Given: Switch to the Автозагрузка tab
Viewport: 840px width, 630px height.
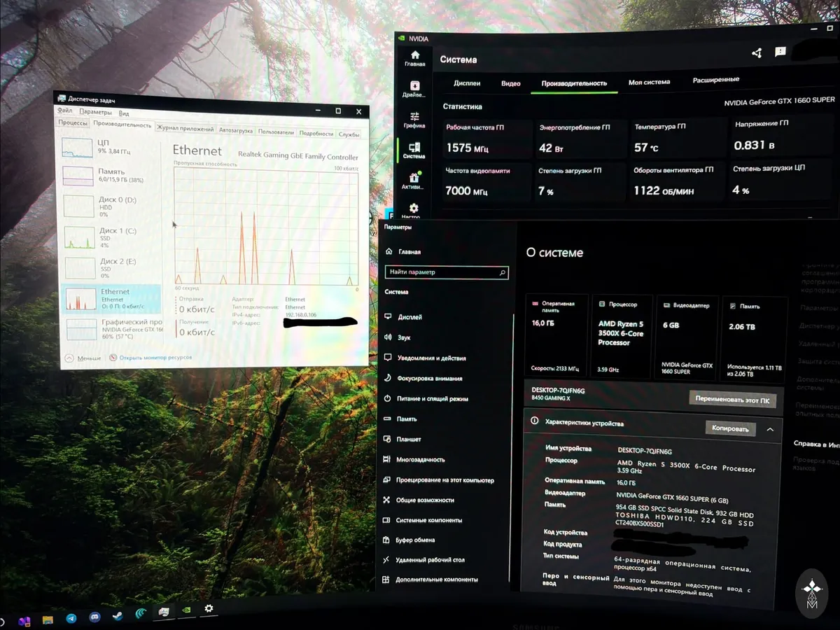Looking at the screenshot, I should coord(235,130).
